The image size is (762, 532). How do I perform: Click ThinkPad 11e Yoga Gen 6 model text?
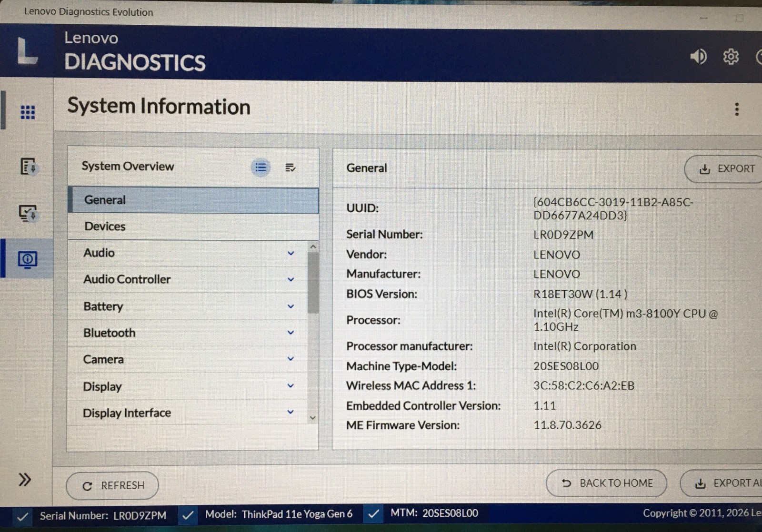pyautogui.click(x=297, y=514)
